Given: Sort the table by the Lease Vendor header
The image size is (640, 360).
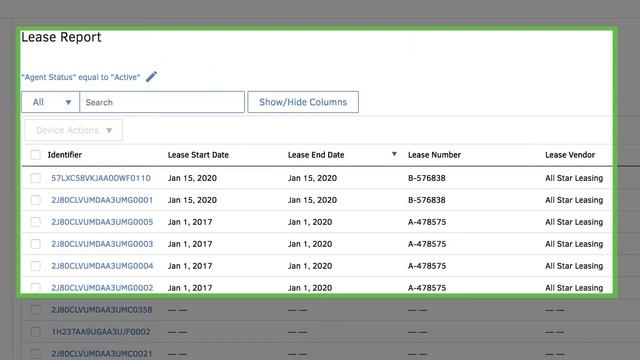Looking at the screenshot, I should click(x=570, y=155).
